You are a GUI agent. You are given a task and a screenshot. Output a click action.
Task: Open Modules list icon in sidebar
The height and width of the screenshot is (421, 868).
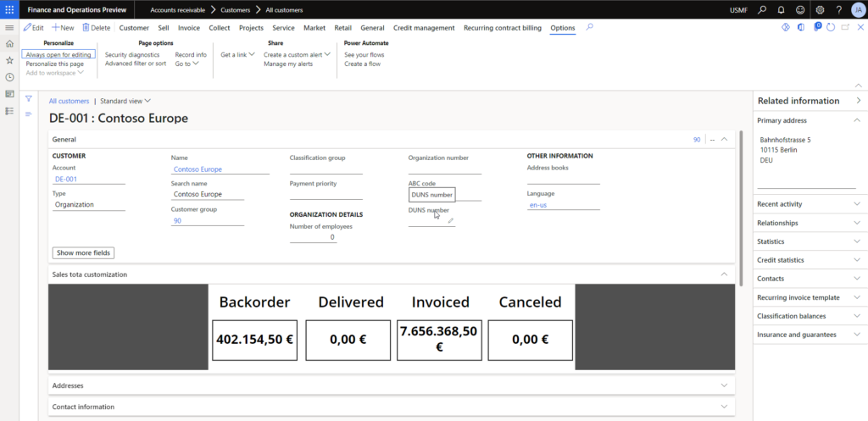click(x=9, y=111)
